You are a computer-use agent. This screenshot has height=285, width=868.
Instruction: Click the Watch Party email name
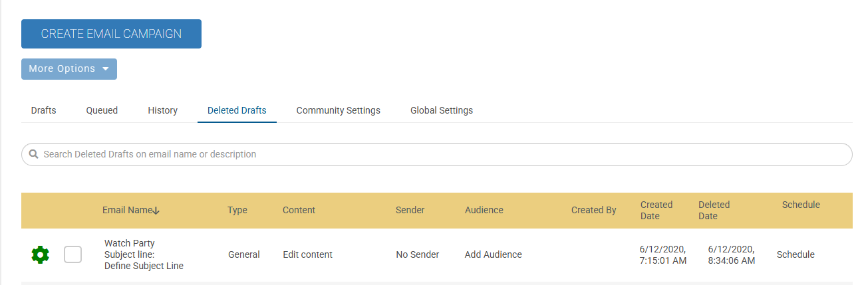click(130, 243)
